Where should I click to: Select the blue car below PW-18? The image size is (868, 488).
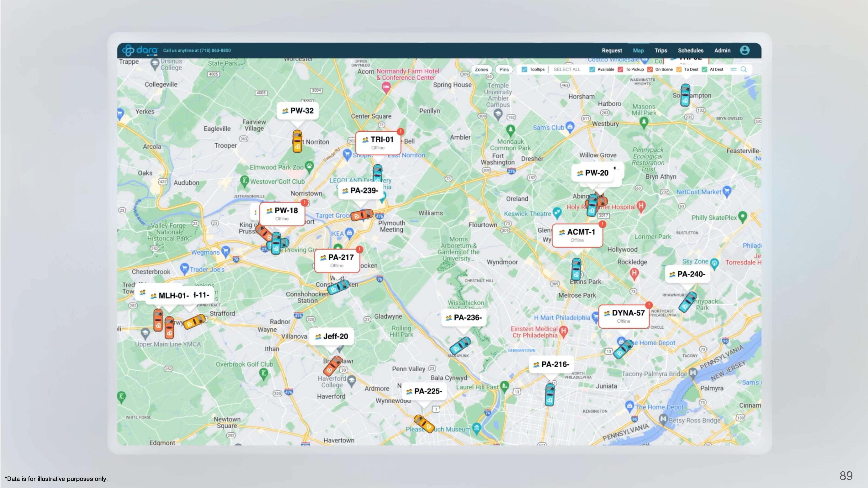coord(276,243)
